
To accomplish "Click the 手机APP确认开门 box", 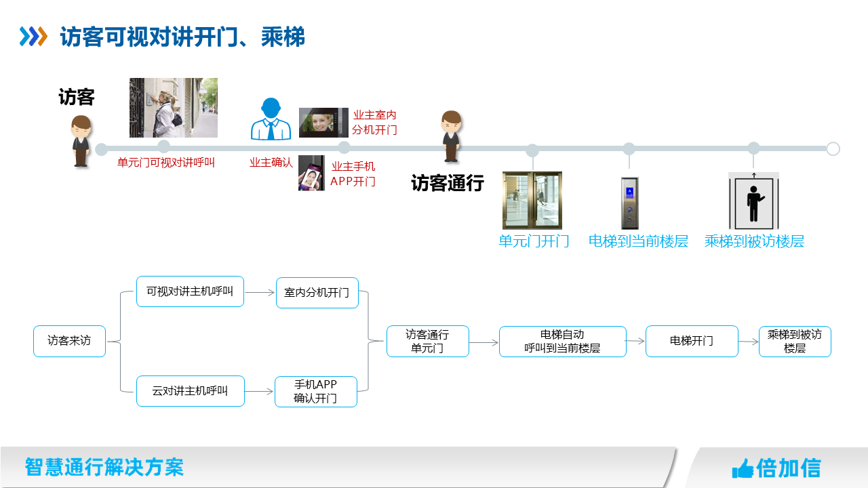I will click(315, 392).
